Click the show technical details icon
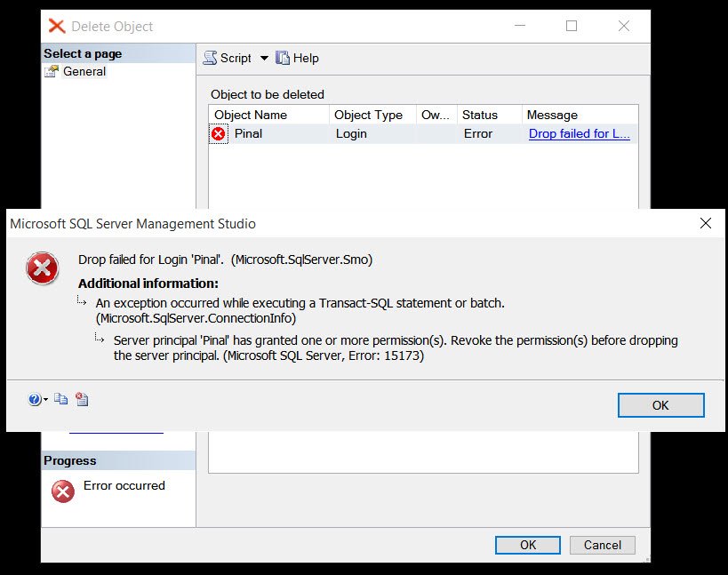This screenshot has width=728, height=575. pyautogui.click(x=82, y=399)
